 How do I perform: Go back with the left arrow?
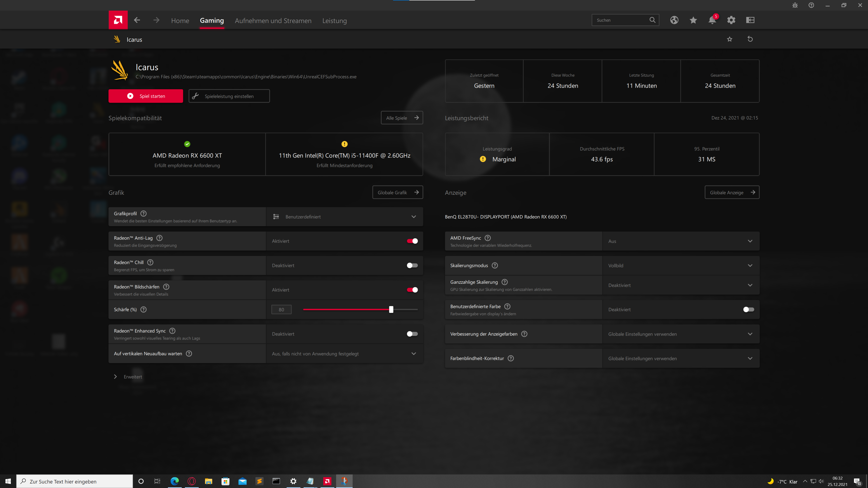137,20
